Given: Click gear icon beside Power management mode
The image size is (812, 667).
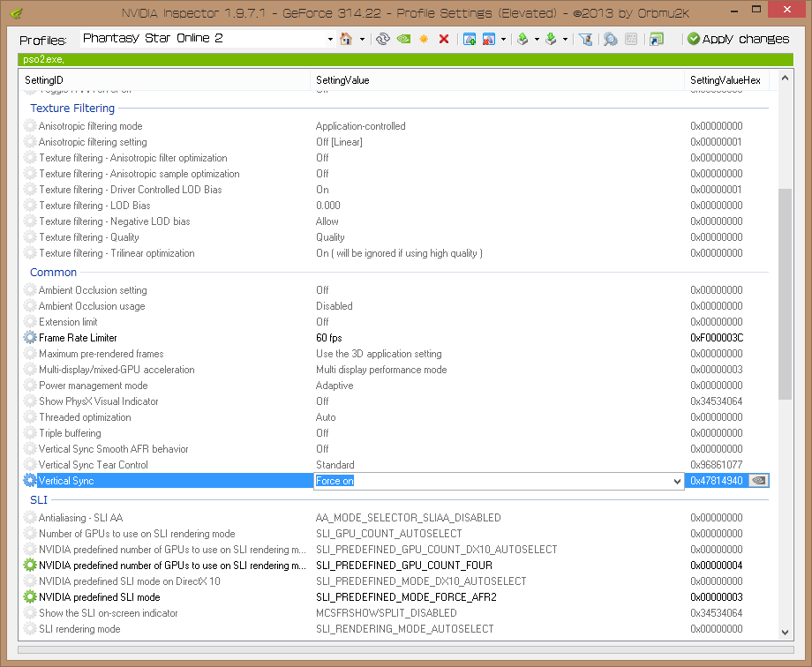Looking at the screenshot, I should click(30, 386).
